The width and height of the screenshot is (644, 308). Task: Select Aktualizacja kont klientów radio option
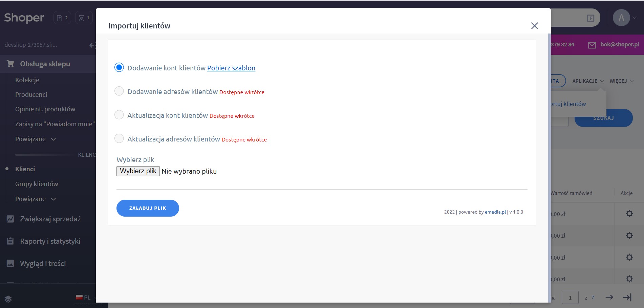point(119,115)
